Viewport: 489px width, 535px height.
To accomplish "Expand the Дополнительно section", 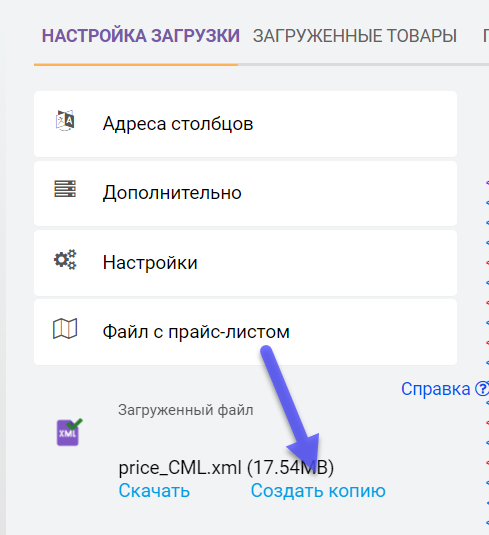I will pyautogui.click(x=245, y=193).
